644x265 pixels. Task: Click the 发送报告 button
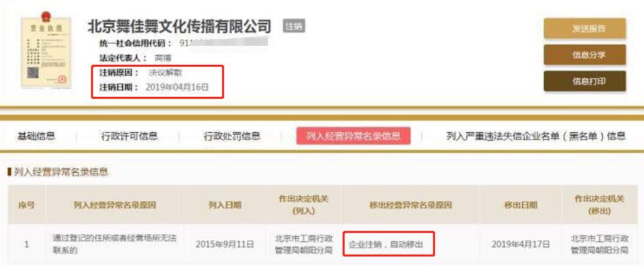tap(585, 28)
